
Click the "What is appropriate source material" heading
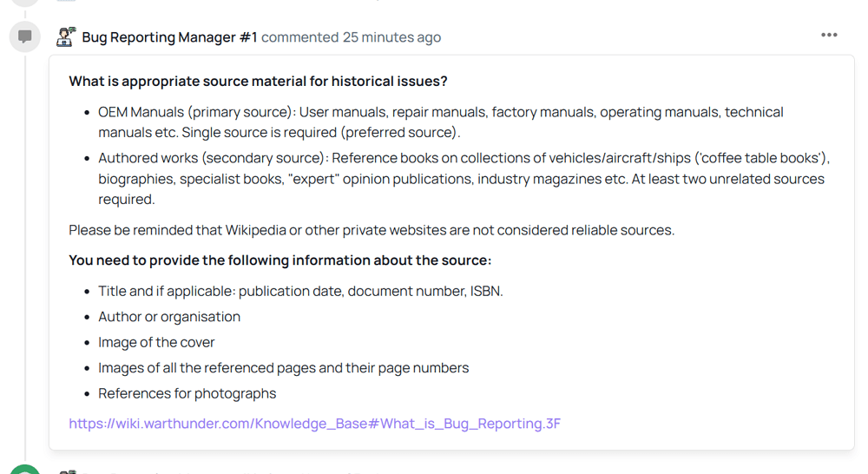258,82
